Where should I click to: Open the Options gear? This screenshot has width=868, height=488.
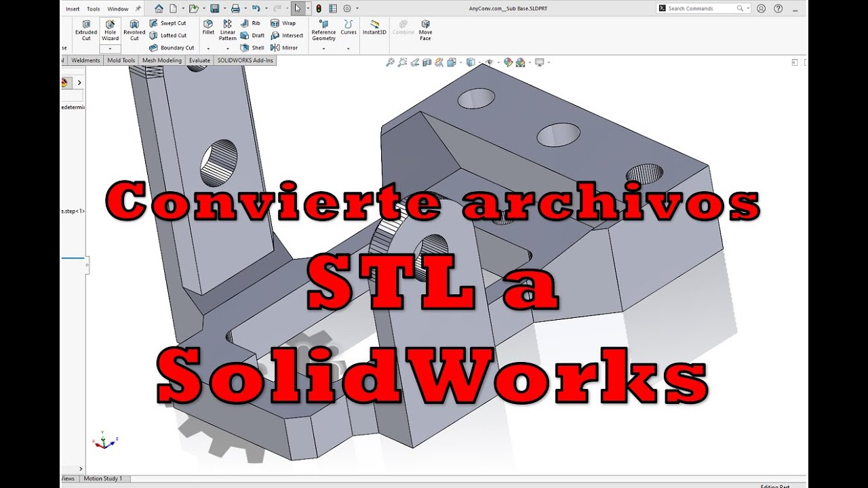[347, 8]
